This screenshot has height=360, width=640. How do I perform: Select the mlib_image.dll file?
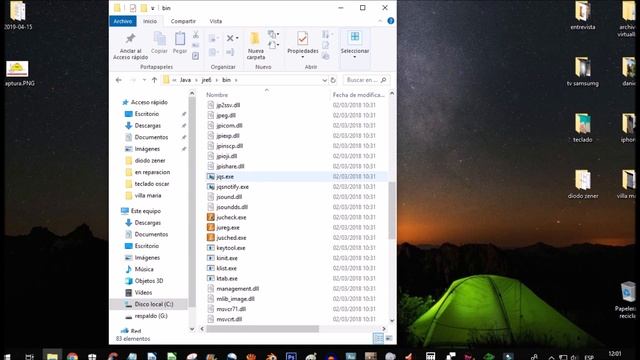(x=236, y=299)
